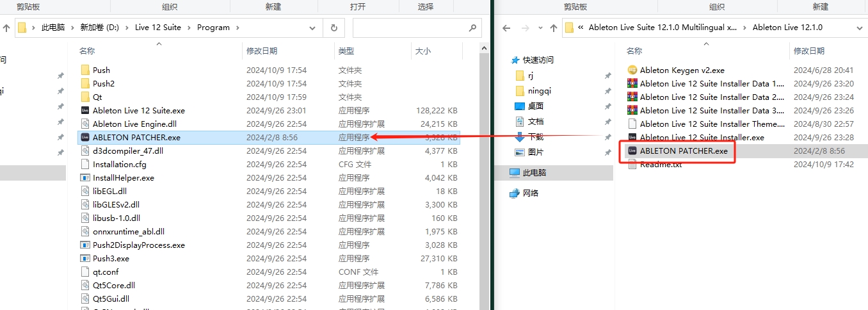Viewport: 868px width, 310px height.
Task: Click the Installation.cfg file icon
Action: [x=86, y=164]
